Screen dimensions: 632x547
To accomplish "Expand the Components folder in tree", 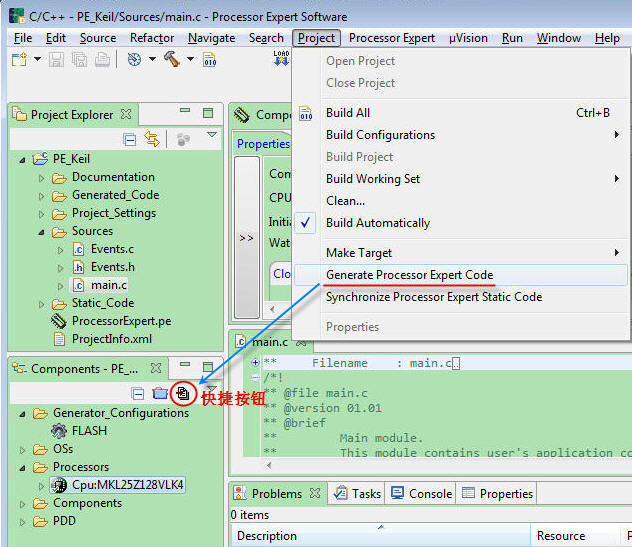I will pos(22,504).
